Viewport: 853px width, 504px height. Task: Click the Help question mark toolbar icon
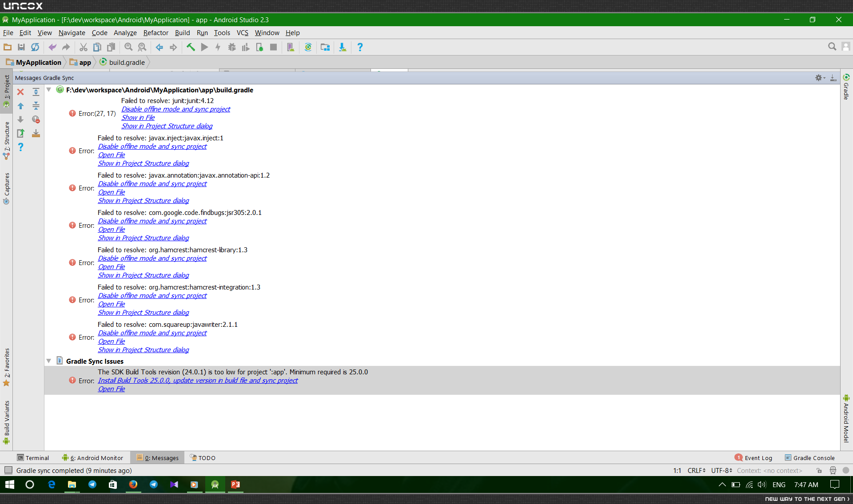click(360, 47)
